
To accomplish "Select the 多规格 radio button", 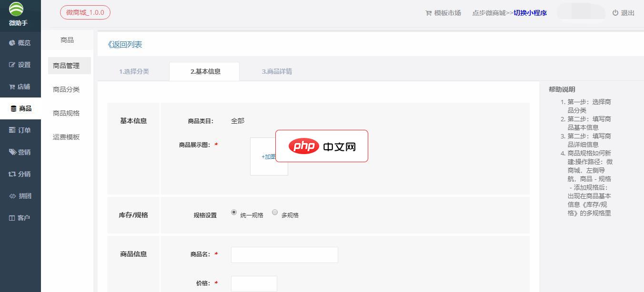I will [275, 213].
